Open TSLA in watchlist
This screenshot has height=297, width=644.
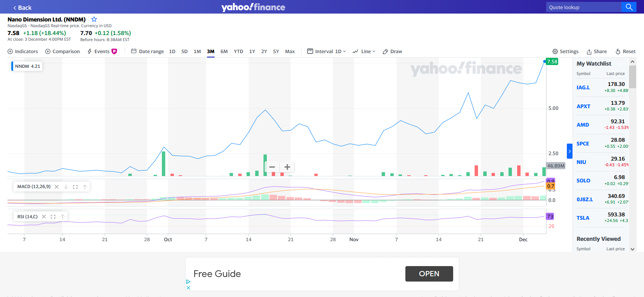tap(583, 218)
